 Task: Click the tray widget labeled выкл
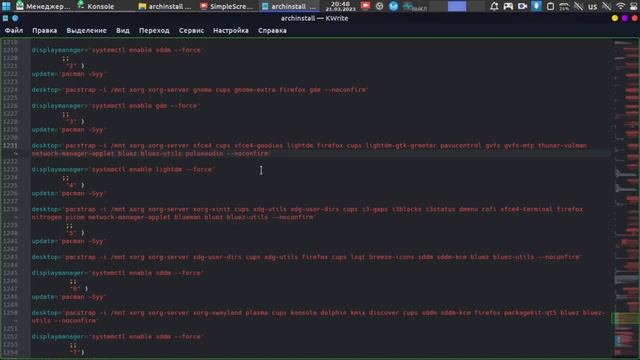point(414,7)
